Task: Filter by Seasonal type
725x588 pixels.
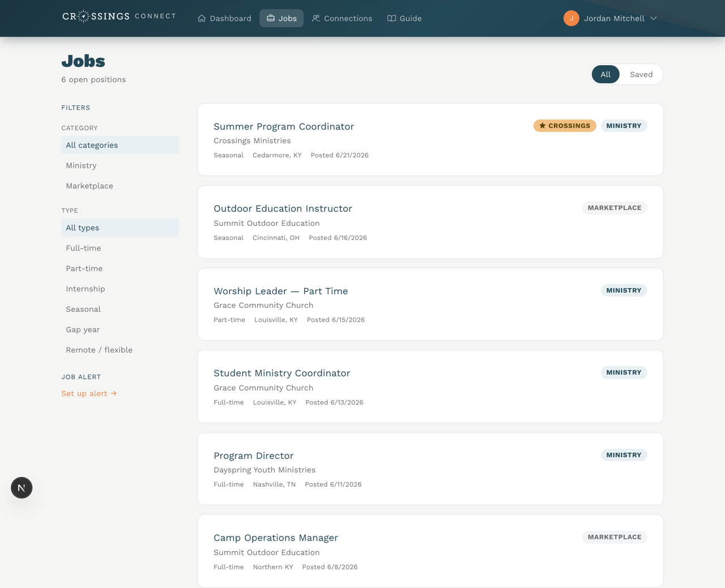Action: [x=120, y=309]
